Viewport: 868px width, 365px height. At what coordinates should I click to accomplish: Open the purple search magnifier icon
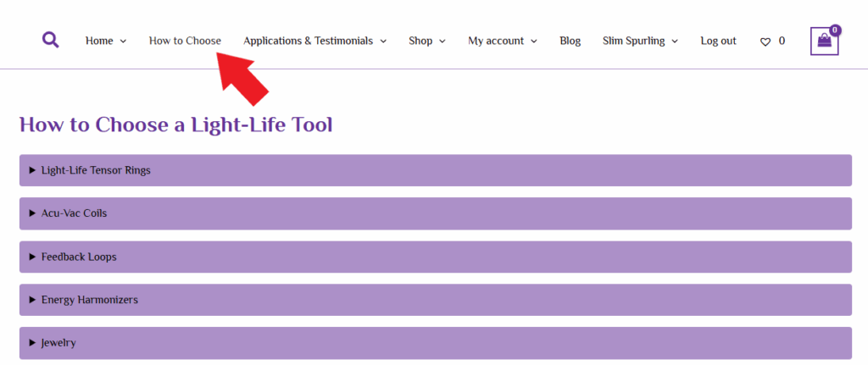tap(50, 40)
